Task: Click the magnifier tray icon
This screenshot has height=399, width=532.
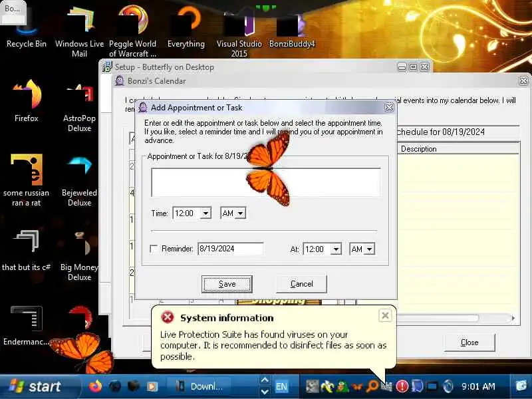Action: coord(372,386)
